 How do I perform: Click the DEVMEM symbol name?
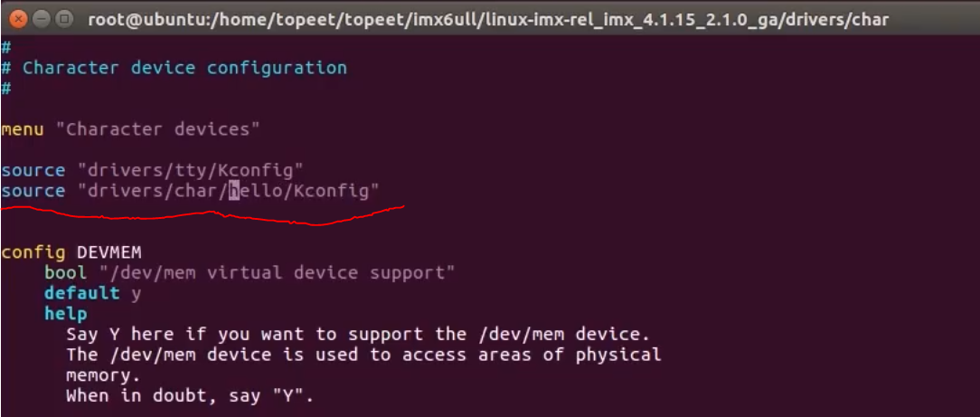[x=109, y=252]
